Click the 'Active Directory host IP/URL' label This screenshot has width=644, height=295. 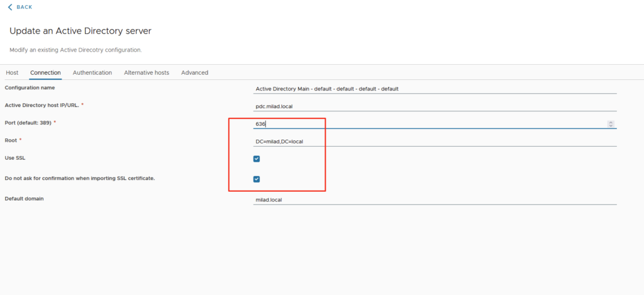(x=42, y=104)
